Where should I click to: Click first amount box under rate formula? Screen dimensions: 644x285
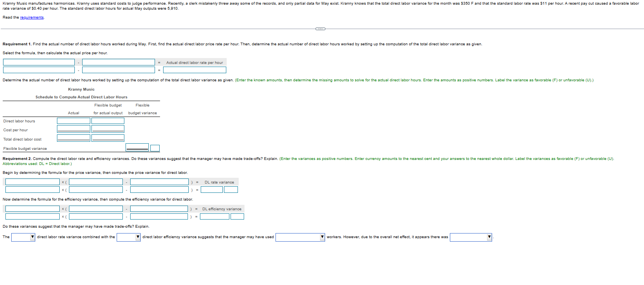[x=39, y=70]
